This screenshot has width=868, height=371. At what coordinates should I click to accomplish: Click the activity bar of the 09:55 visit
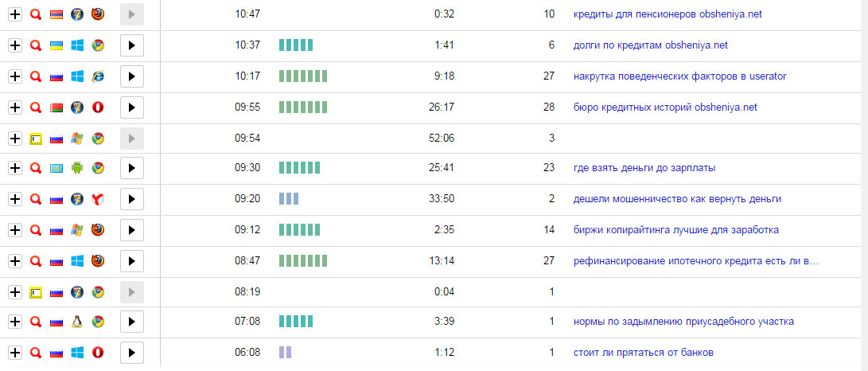pos(303,107)
